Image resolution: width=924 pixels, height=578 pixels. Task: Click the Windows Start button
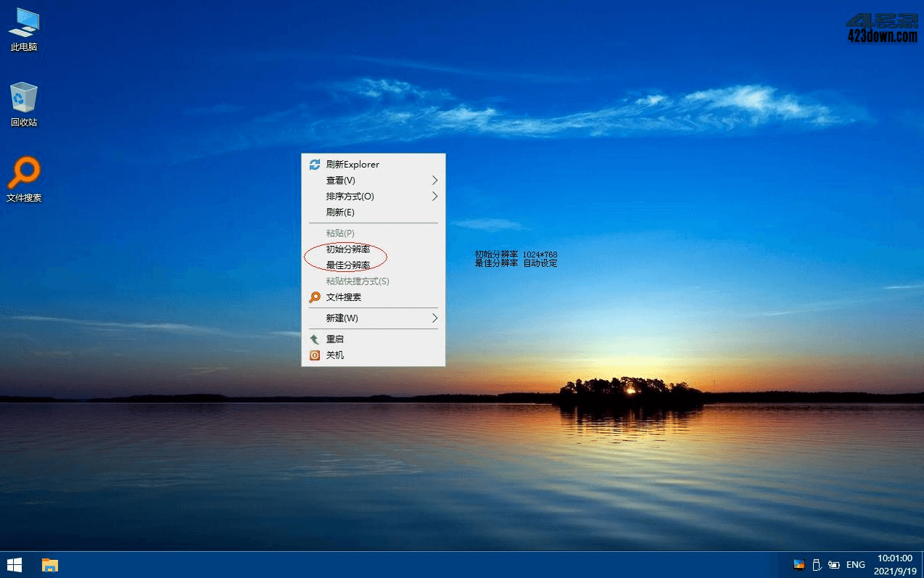click(14, 565)
